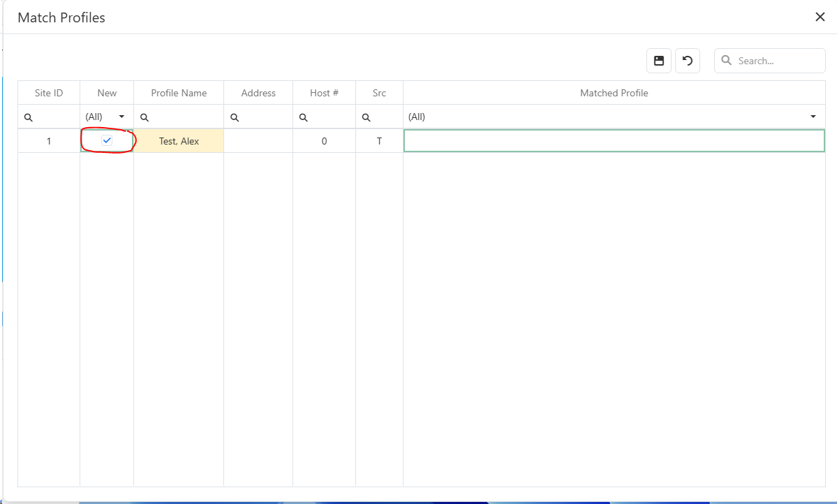
Task: Click the Address filter search icon
Action: pos(235,117)
